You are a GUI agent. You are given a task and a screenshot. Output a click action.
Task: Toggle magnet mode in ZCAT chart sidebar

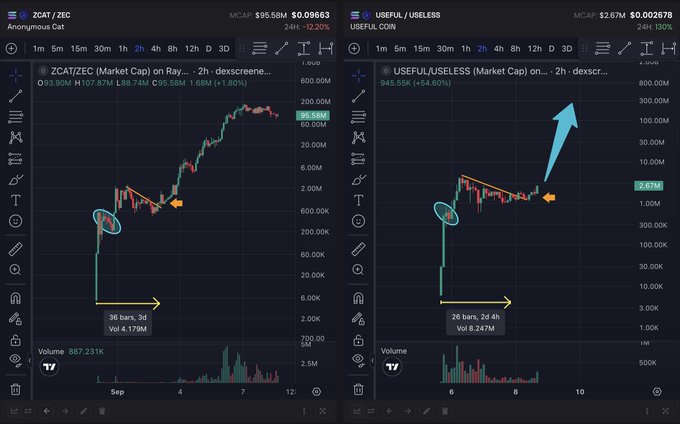point(16,298)
